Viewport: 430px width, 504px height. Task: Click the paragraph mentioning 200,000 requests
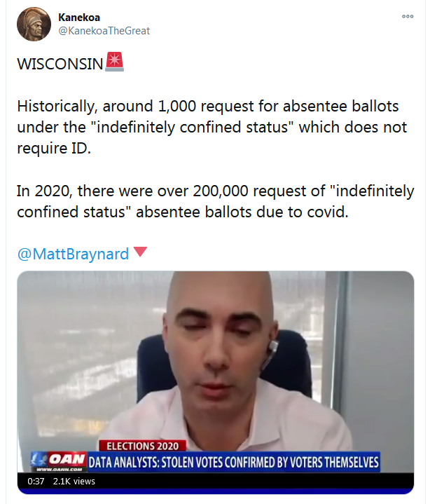pyautogui.click(x=216, y=201)
